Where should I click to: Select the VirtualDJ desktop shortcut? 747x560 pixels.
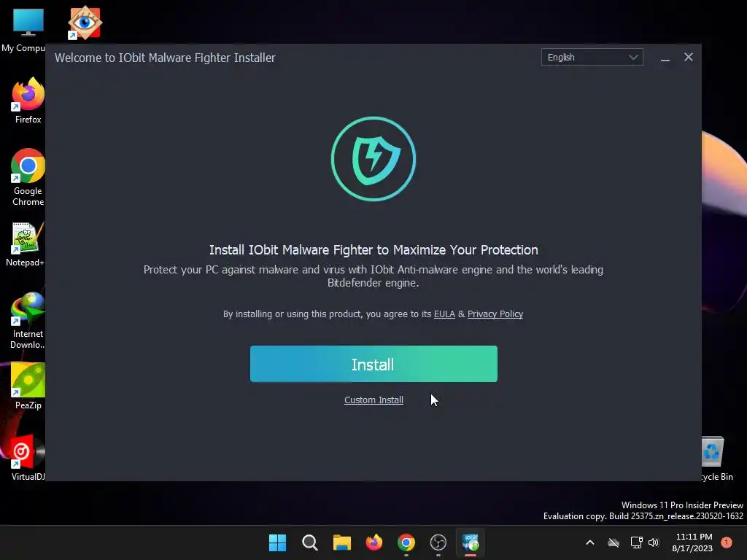tap(28, 458)
